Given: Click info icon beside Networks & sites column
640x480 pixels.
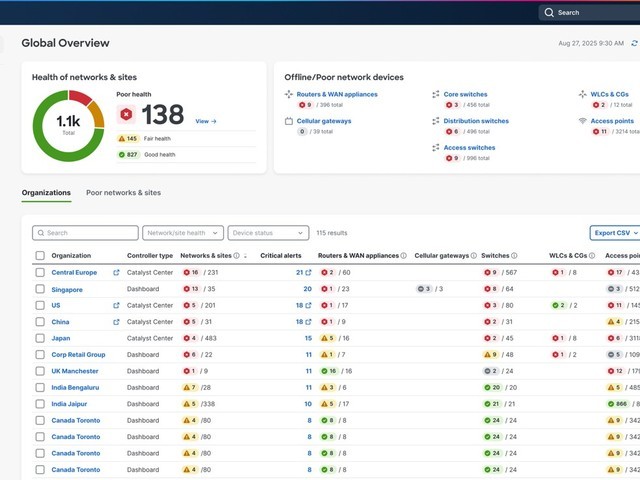Looking at the screenshot, I should coord(236,256).
